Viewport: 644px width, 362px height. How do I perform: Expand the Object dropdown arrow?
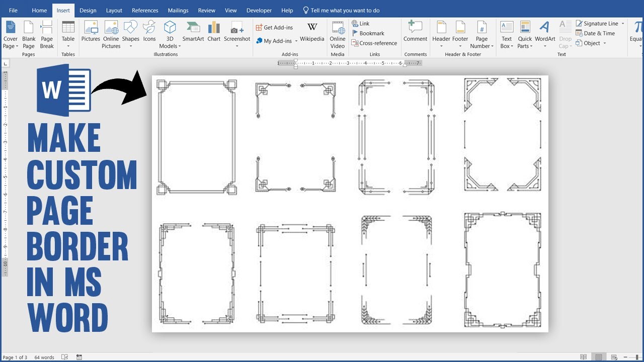tap(605, 43)
